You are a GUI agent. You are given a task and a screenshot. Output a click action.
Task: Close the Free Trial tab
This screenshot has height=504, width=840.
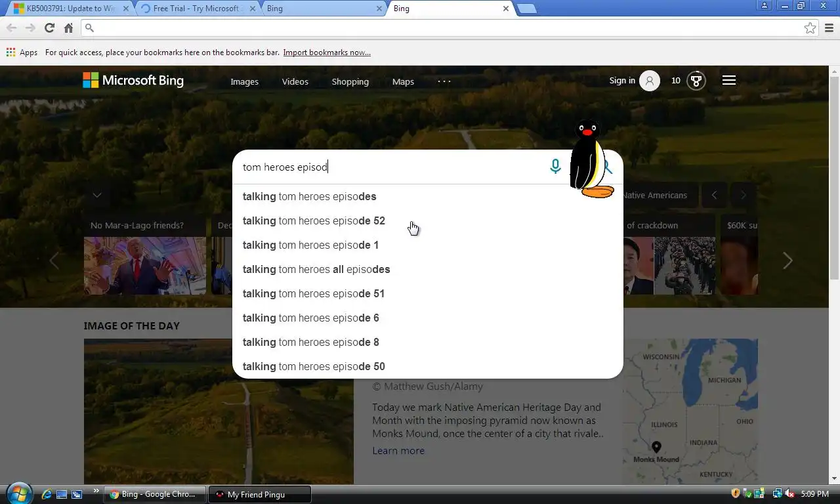tap(252, 9)
